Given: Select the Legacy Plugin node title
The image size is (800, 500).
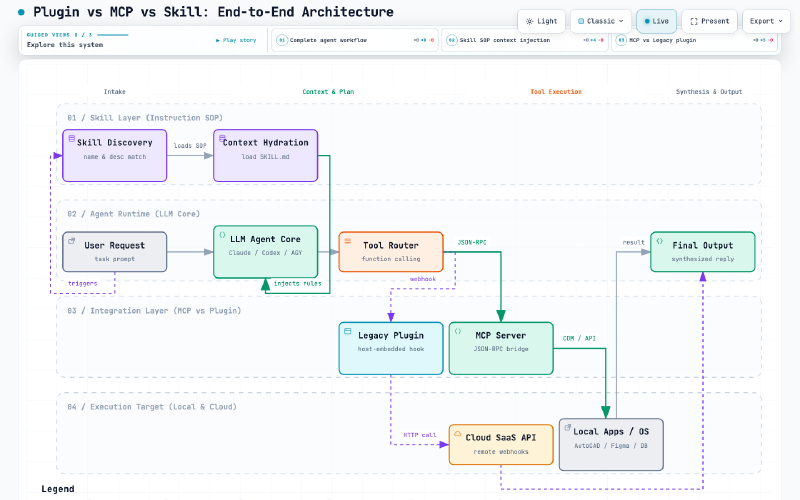Looking at the screenshot, I should (x=391, y=336).
